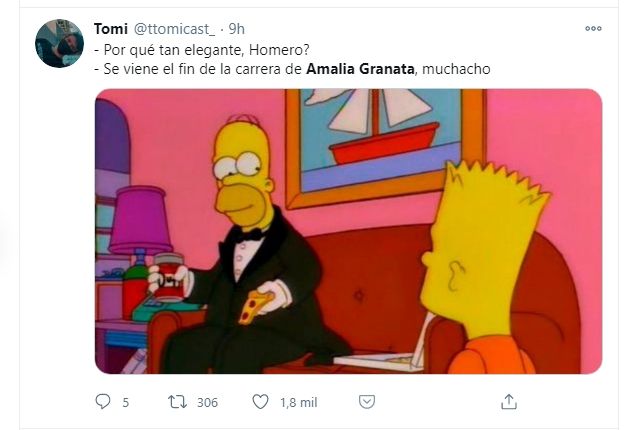Open the three-dot more options menu
Screen dimensions: 636x430
point(593,28)
